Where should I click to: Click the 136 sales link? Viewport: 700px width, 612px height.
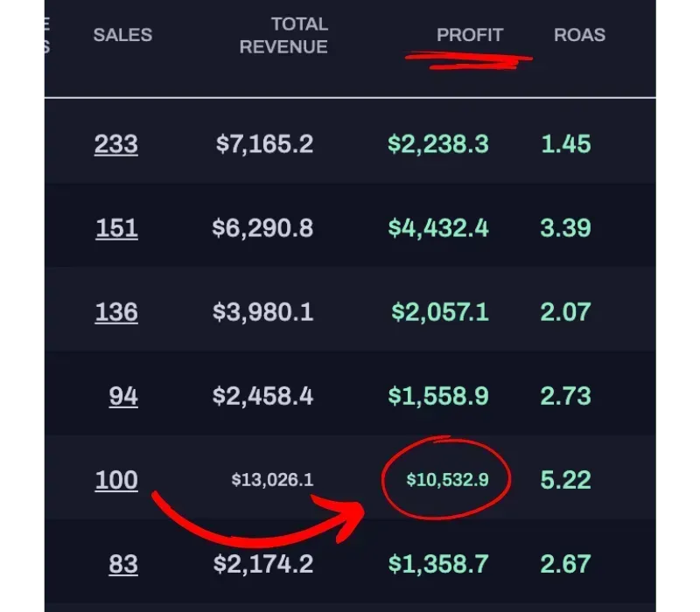click(x=116, y=312)
